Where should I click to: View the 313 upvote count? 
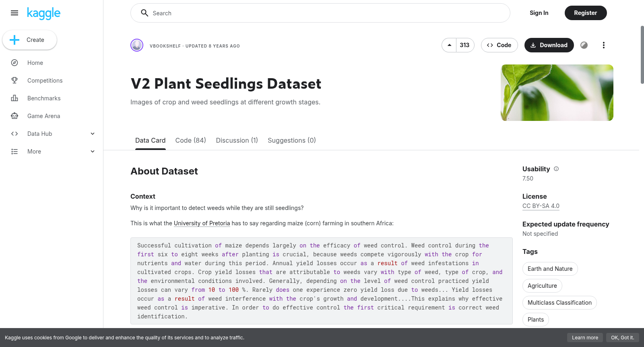464,45
